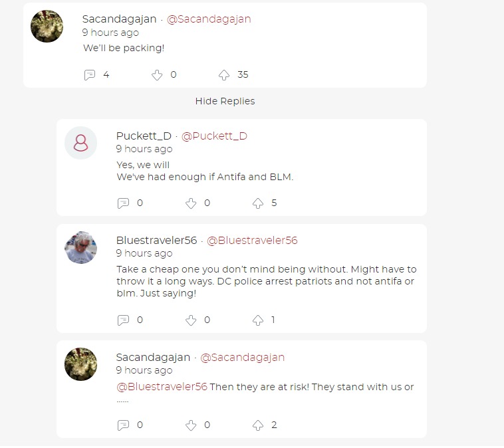Image resolution: width=504 pixels, height=448 pixels.
Task: Open Bluestraveler56's profile photo
Action: (x=80, y=248)
